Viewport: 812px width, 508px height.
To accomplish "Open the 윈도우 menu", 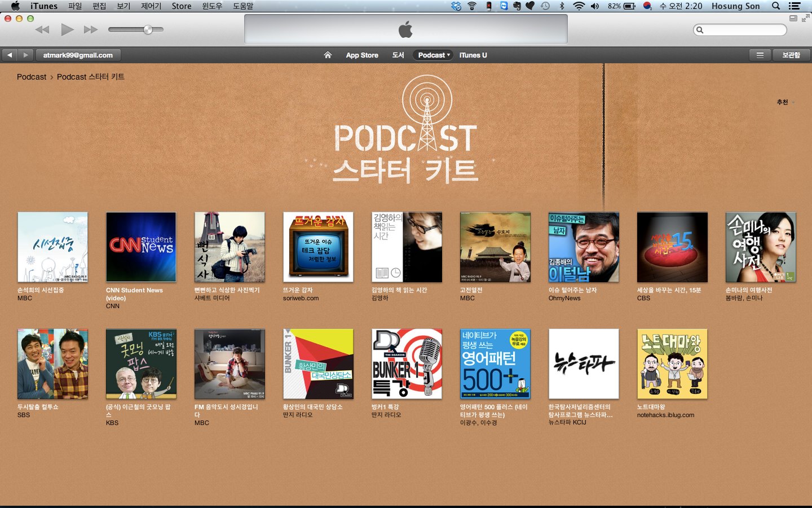I will pyautogui.click(x=212, y=6).
